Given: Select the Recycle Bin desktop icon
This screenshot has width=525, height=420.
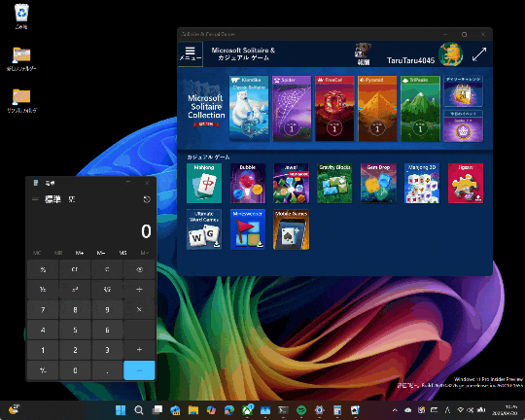Looking at the screenshot, I should (x=21, y=17).
